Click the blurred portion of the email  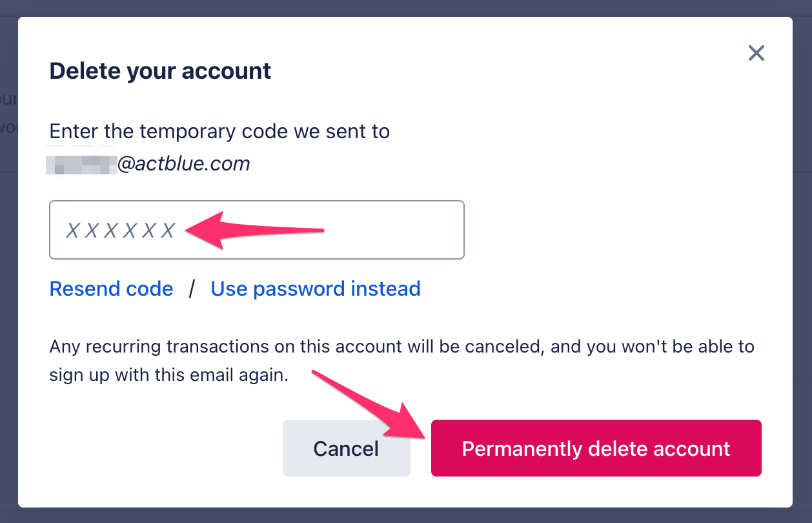coord(81,164)
